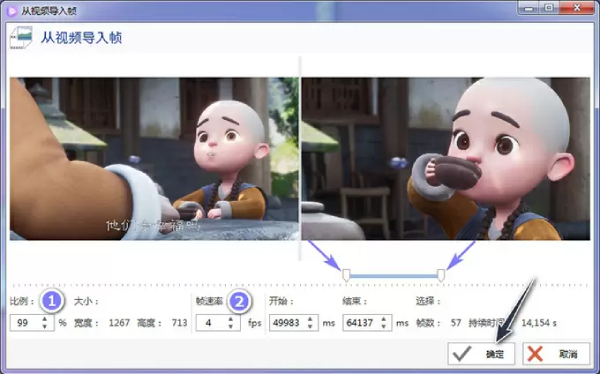Click the width value 1267
Screen dimensions: 600x374
(x=119, y=323)
